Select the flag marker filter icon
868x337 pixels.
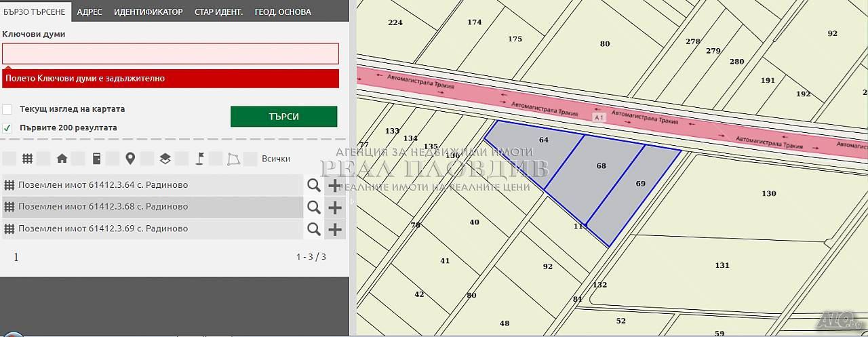point(199,159)
